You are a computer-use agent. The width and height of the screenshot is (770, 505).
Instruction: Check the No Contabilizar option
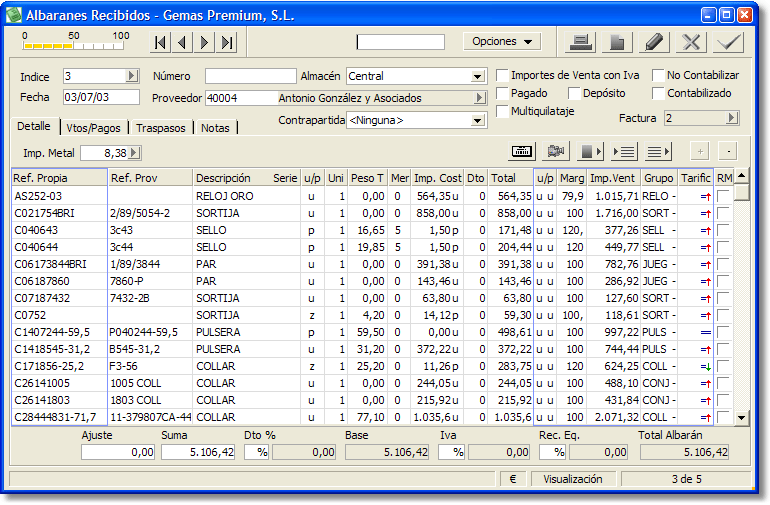click(658, 76)
